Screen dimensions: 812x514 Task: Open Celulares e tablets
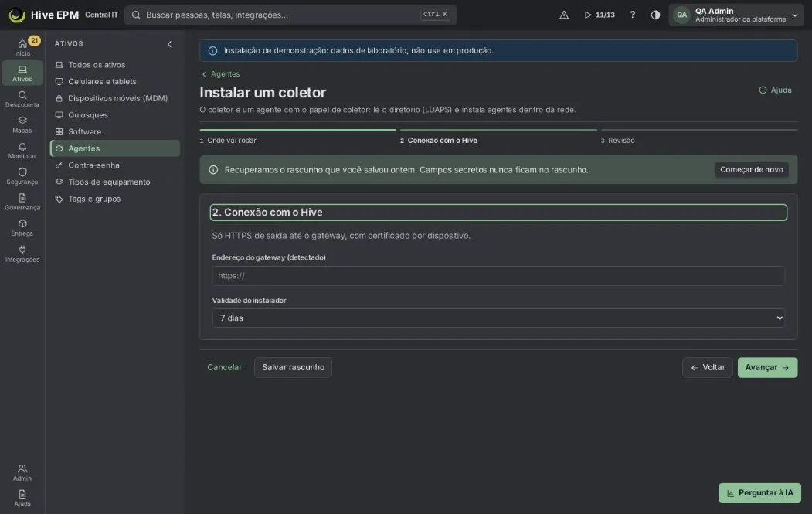[x=115, y=81]
